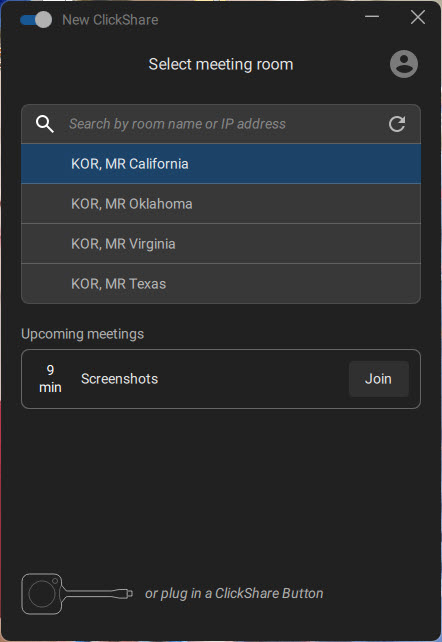442x642 pixels.
Task: Close the ClickShare window
Action: pyautogui.click(x=417, y=17)
